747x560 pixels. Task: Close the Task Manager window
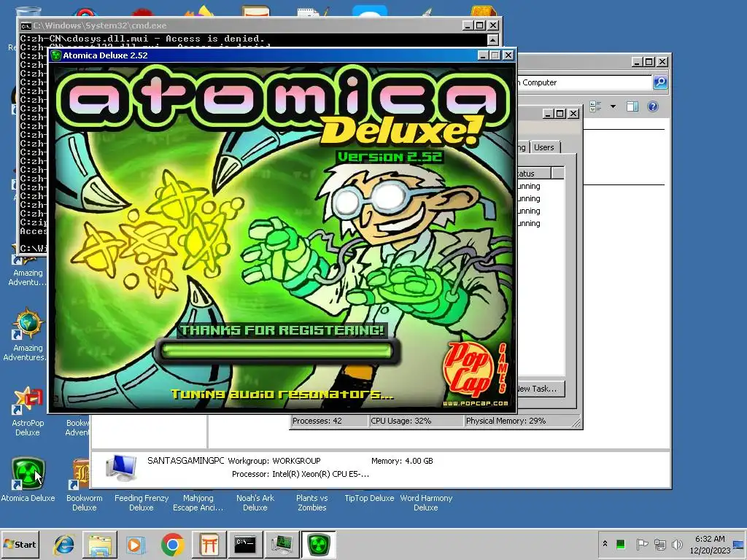pos(573,113)
